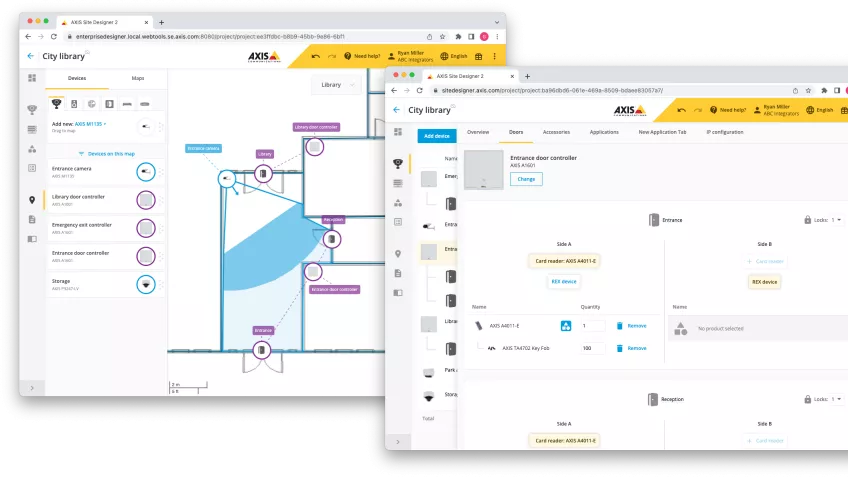Remove AXIS TA4702 Key Fob using trash icon
This screenshot has width=848, height=477.
tap(620, 348)
